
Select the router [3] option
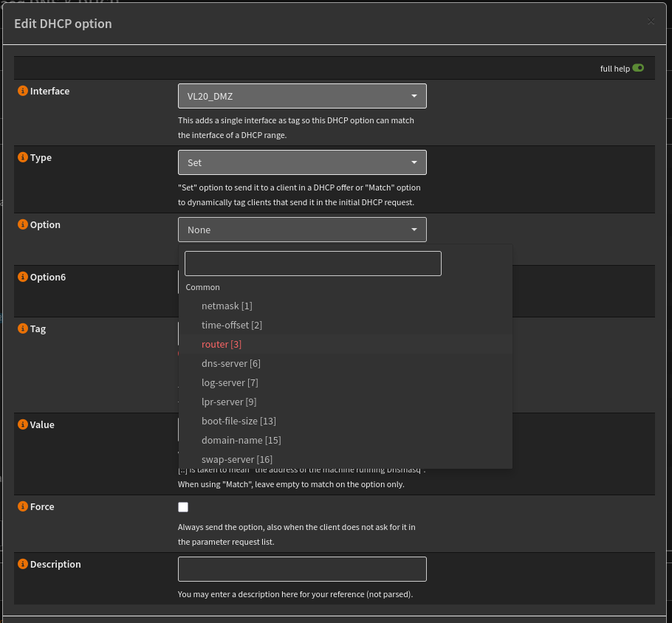(222, 344)
